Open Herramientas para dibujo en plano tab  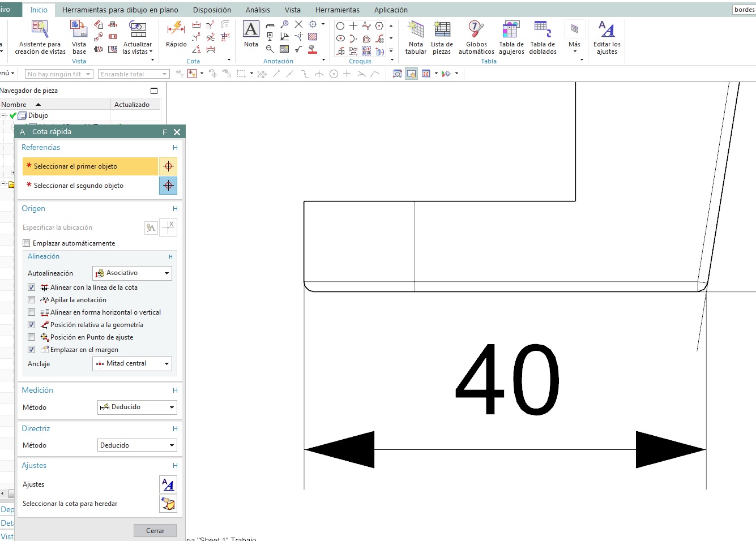pyautogui.click(x=120, y=10)
